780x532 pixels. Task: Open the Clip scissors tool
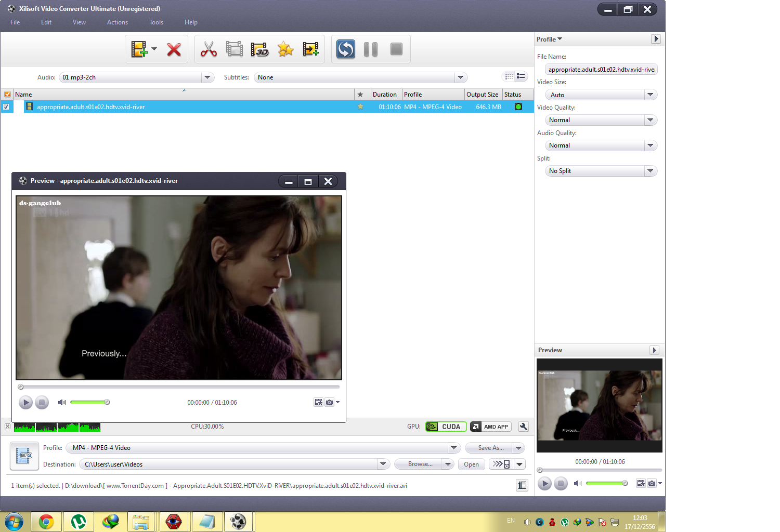(209, 49)
